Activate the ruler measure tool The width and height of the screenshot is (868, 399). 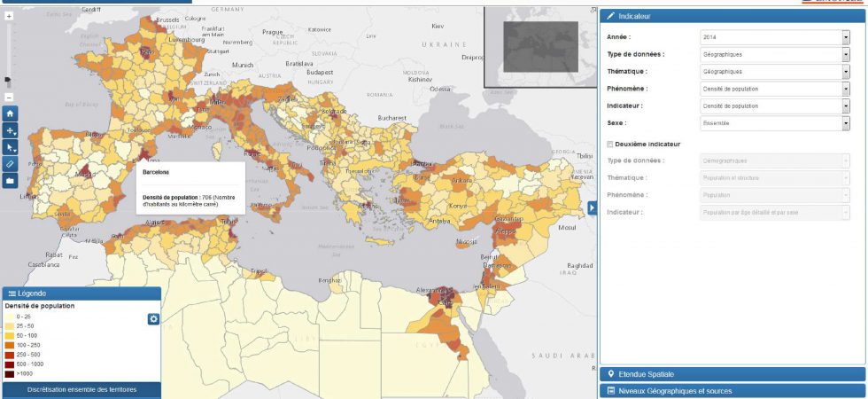click(x=10, y=164)
